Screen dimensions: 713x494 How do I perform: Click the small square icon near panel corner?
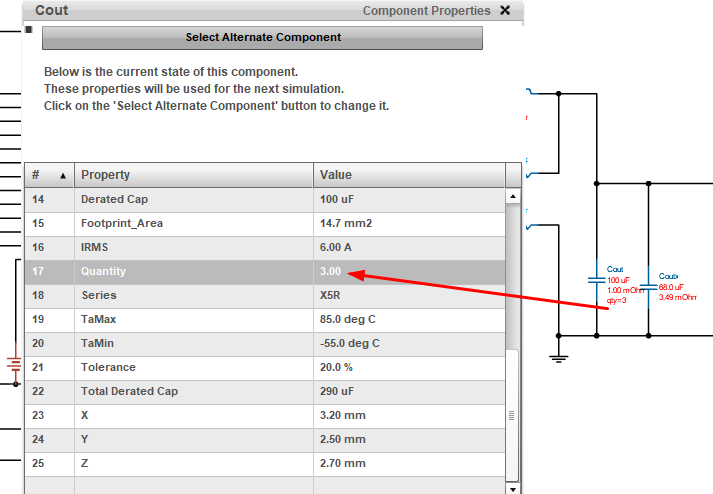pyautogui.click(x=29, y=30)
